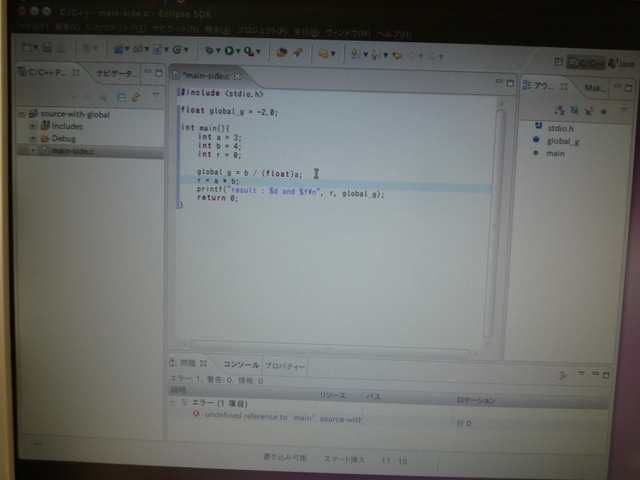Screen dimensions: 640x480
Task: Select the main function in Outline
Action: [x=556, y=153]
